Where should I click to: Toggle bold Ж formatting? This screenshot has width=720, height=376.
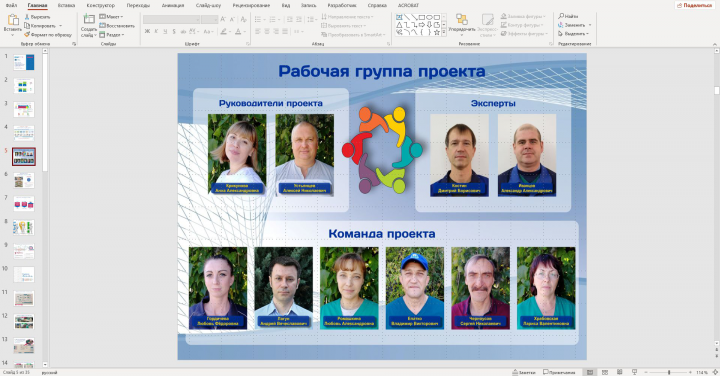[147, 31]
